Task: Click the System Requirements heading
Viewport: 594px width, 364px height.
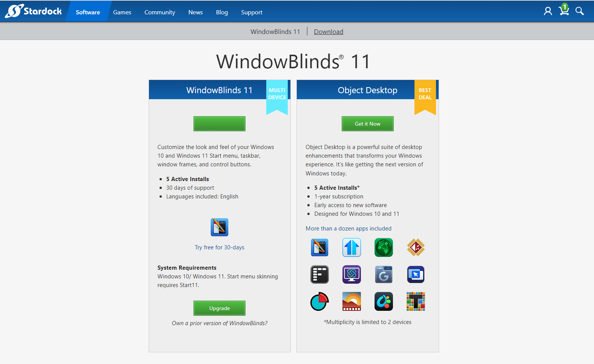Action: 187,268
